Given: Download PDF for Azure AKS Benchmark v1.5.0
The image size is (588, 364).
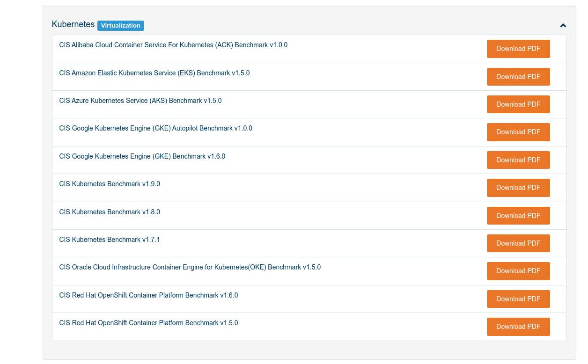Looking at the screenshot, I should click(518, 104).
